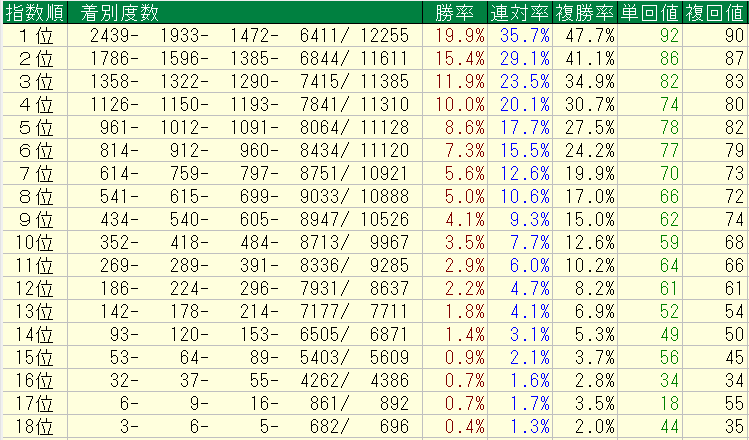Click the 9033/ count in 8位 row
This screenshot has width=749, height=440.
[325, 196]
